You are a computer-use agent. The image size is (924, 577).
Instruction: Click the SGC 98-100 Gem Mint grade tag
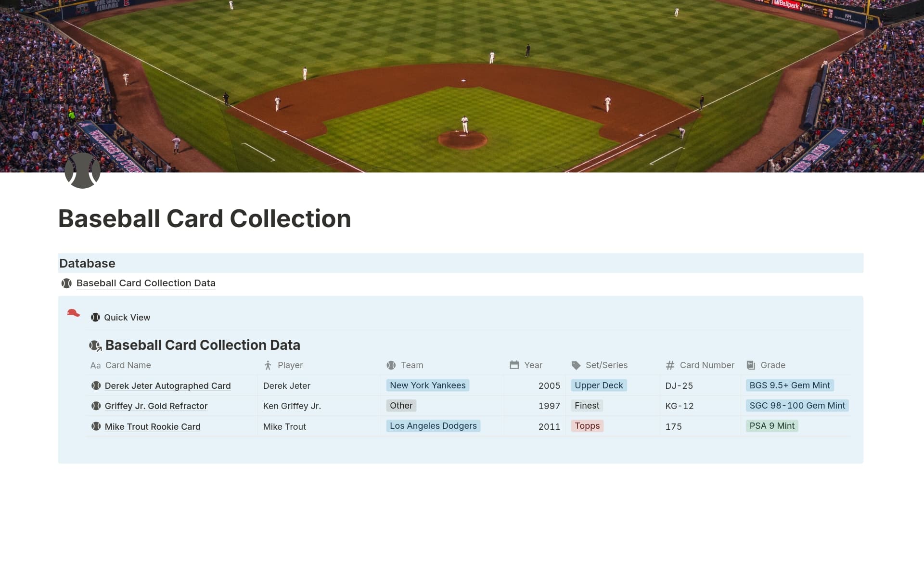click(797, 406)
